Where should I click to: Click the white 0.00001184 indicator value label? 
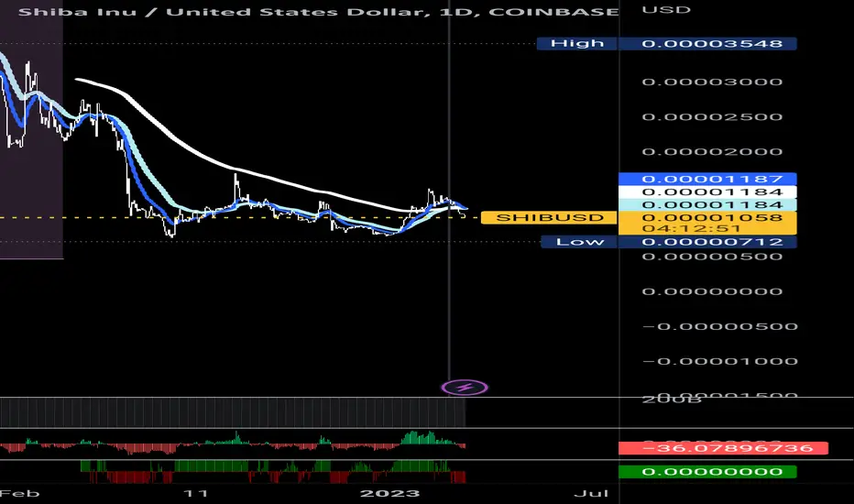pyautogui.click(x=708, y=192)
